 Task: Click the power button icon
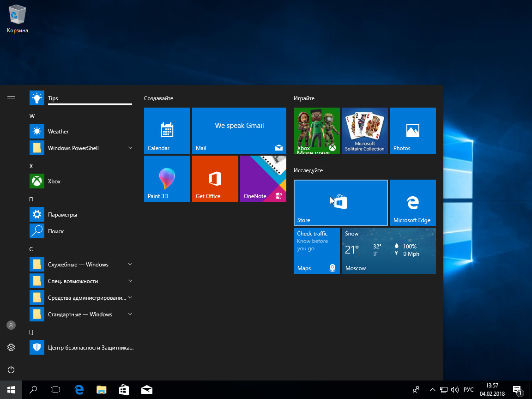11,369
